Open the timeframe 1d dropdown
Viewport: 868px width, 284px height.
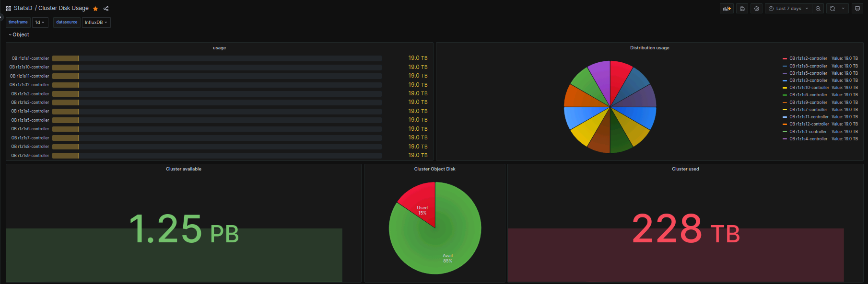40,23
